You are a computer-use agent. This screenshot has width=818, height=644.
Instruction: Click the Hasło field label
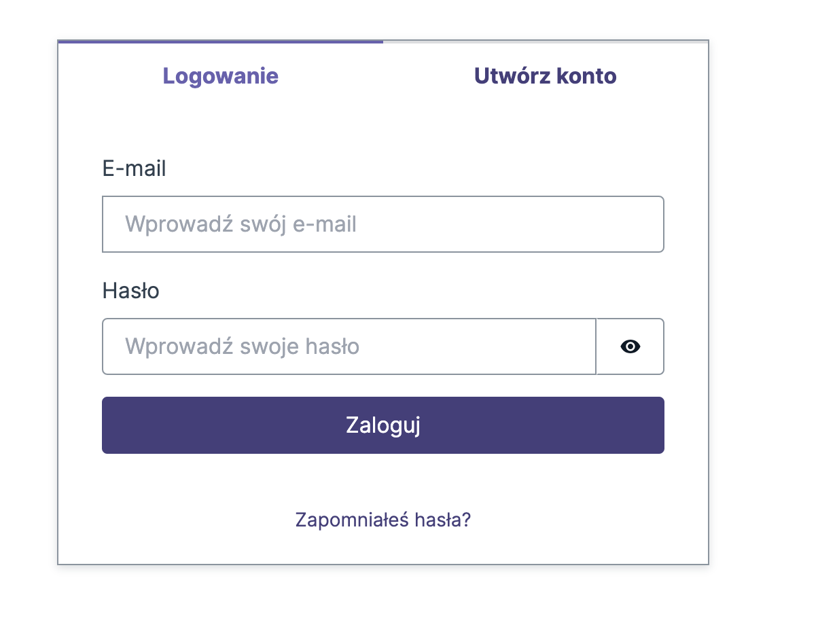click(x=131, y=291)
